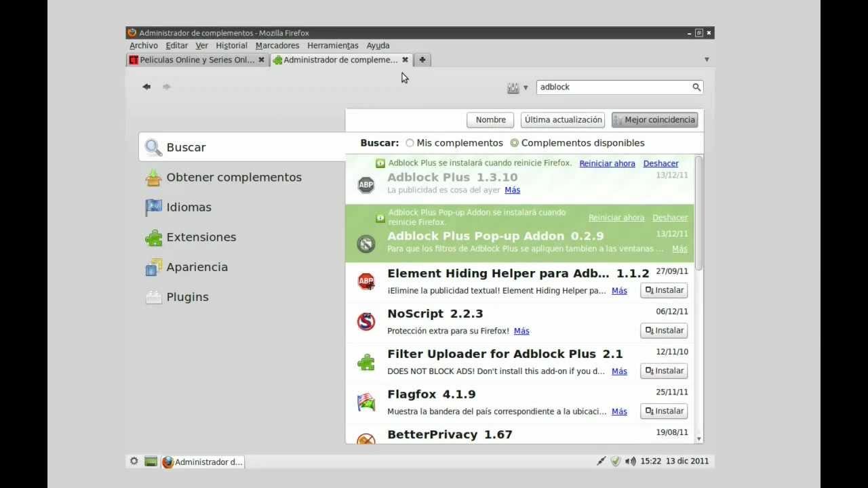Click the shield update tray icon

point(615,461)
